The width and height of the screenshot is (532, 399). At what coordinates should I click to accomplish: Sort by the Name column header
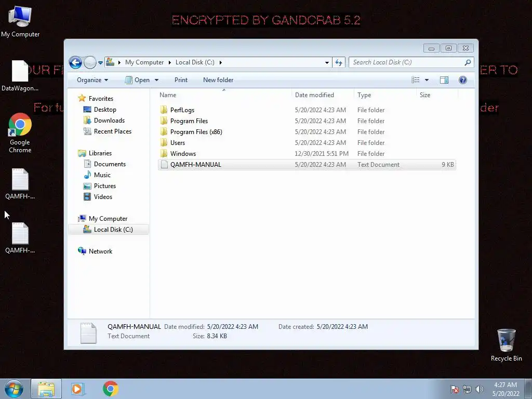coord(224,95)
